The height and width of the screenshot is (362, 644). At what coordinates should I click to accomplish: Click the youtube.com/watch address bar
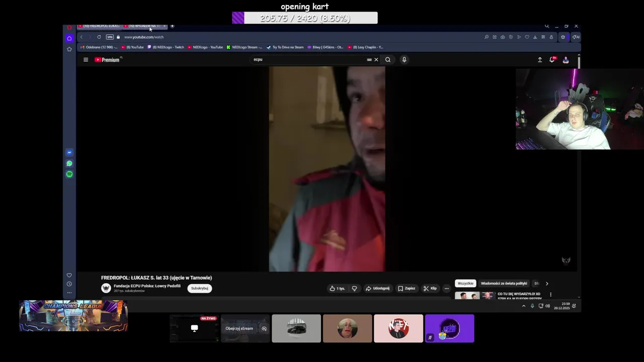[144, 37]
